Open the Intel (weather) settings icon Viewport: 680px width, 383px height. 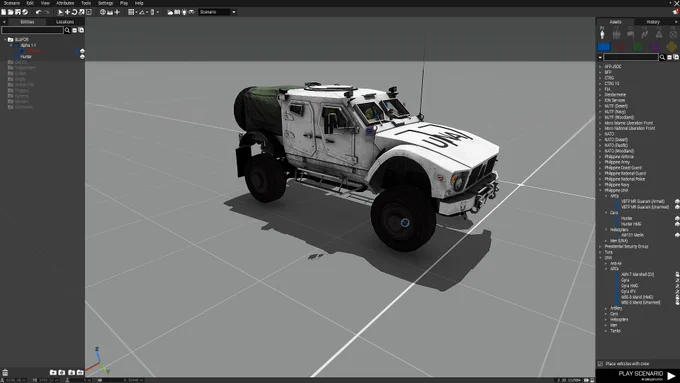(x=170, y=12)
